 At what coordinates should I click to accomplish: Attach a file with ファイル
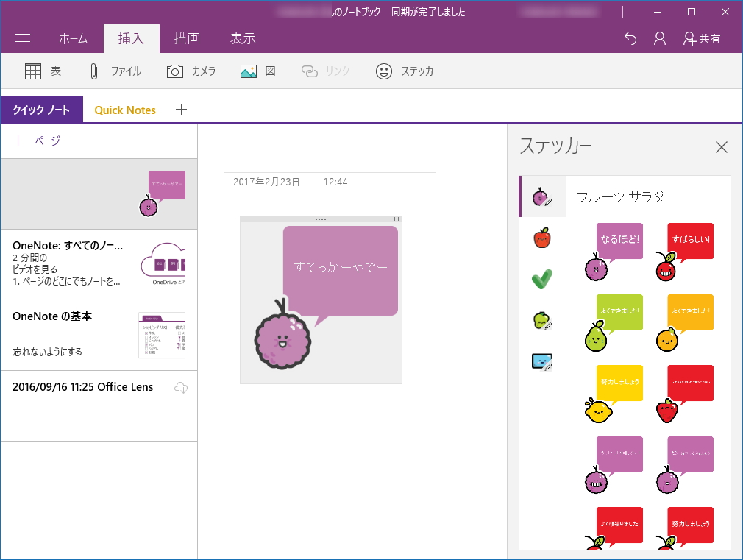(x=115, y=71)
